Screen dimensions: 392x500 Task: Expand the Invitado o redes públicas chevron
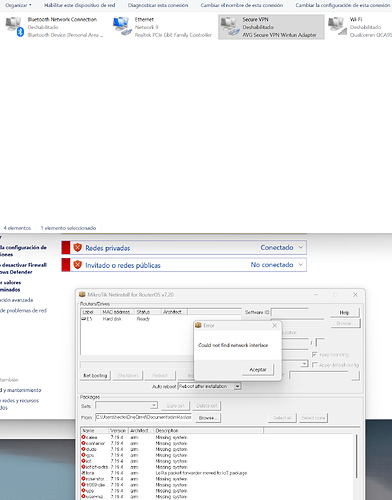coord(301,265)
